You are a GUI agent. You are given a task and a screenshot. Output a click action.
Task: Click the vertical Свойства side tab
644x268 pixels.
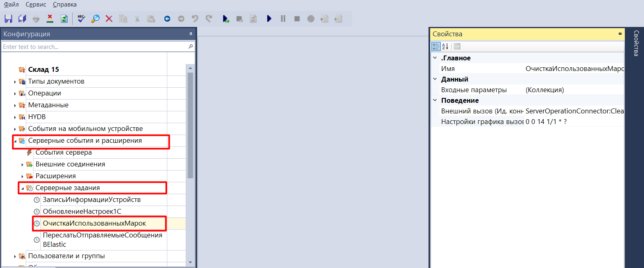636,43
